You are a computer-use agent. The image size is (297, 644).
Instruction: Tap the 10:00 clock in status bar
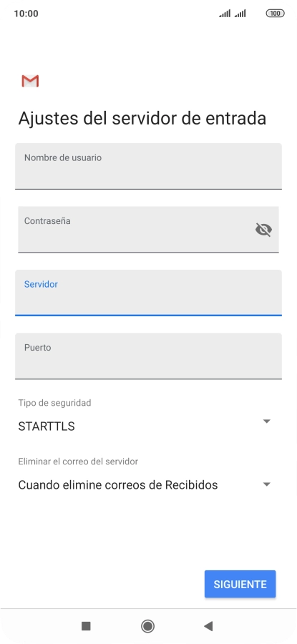point(26,14)
